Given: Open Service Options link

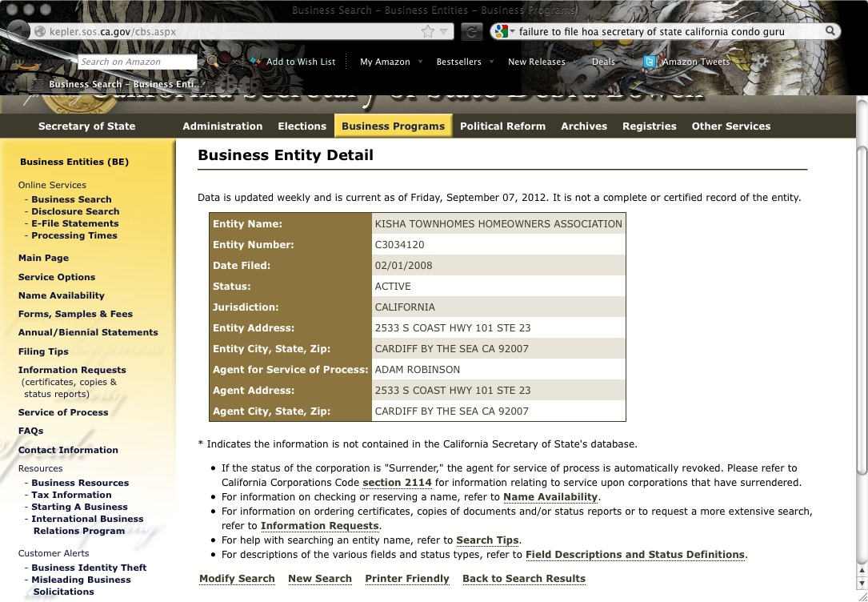Looking at the screenshot, I should pos(57,277).
